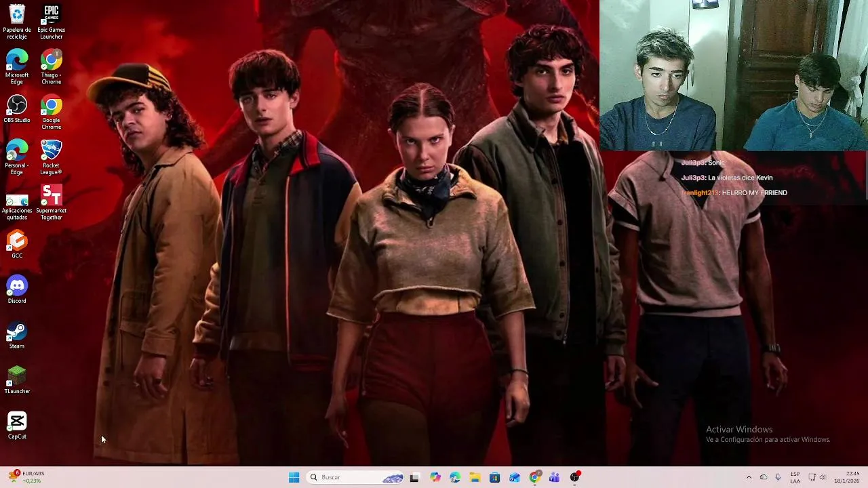Select the CapCut desktop icon
Screen dimensions: 868x488
[17, 426]
